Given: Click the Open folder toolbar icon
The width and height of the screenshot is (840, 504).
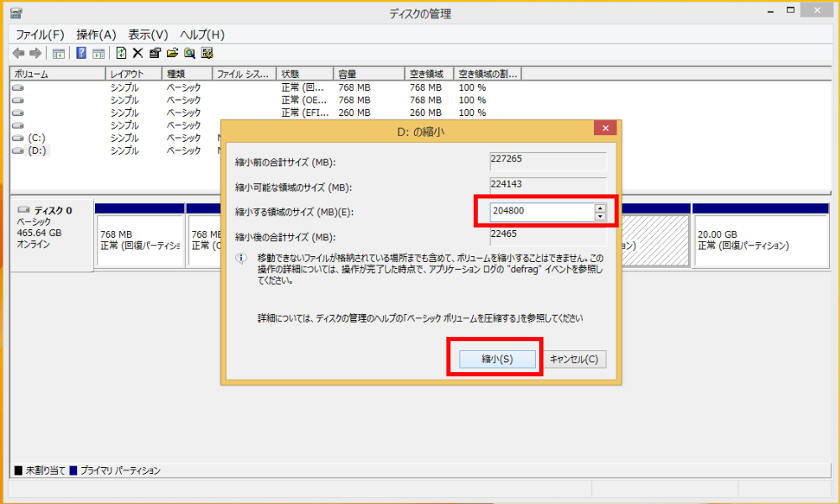Looking at the screenshot, I should click(172, 52).
